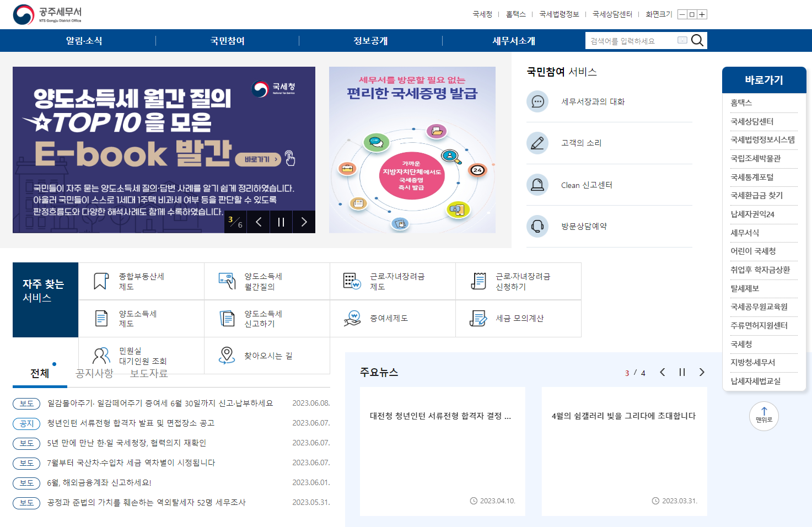Show next banner slide

tap(304, 222)
